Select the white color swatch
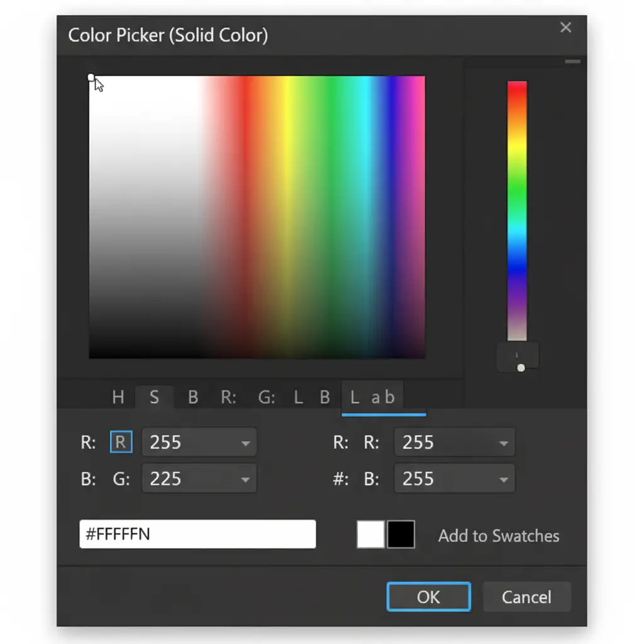This screenshot has width=644, height=644. (x=370, y=535)
